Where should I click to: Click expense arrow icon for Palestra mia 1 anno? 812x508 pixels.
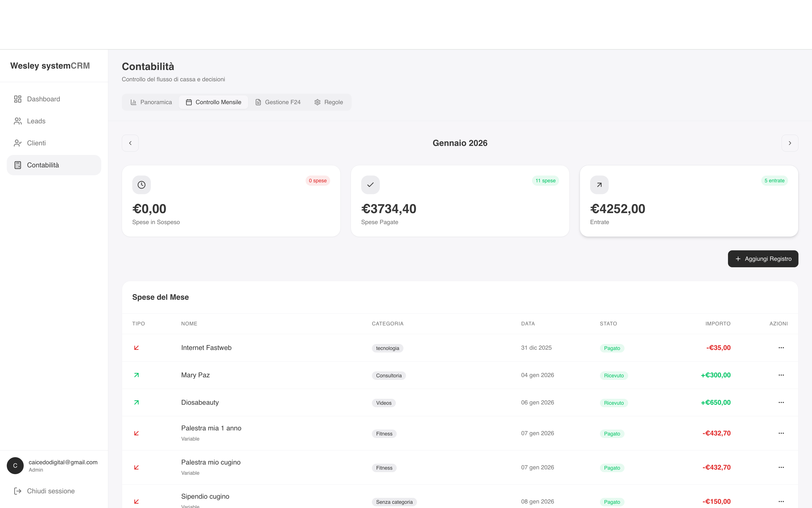(x=136, y=433)
